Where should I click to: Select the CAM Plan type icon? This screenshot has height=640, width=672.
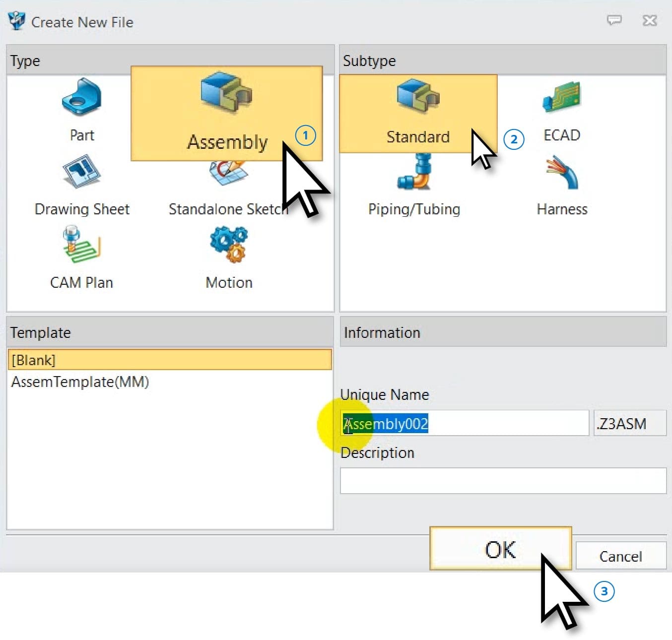tap(81, 245)
